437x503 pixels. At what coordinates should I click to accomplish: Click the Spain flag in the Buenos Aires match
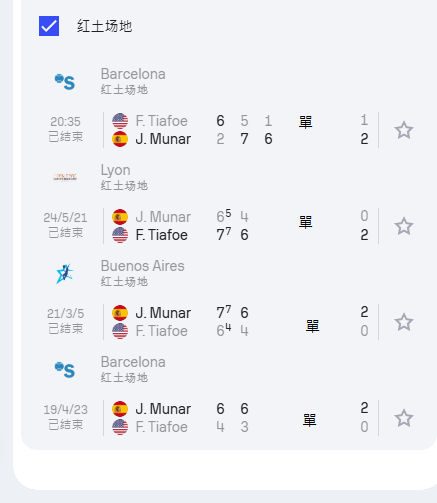[120, 313]
